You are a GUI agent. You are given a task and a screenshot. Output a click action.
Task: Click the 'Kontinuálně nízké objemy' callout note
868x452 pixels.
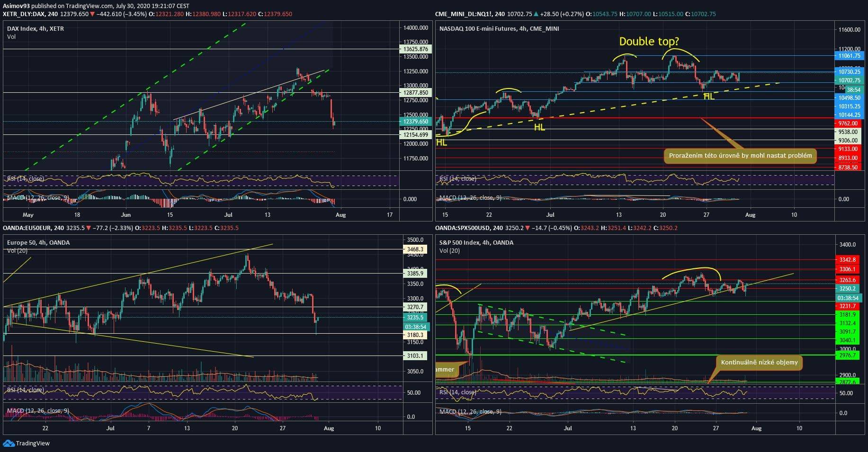pos(759,363)
